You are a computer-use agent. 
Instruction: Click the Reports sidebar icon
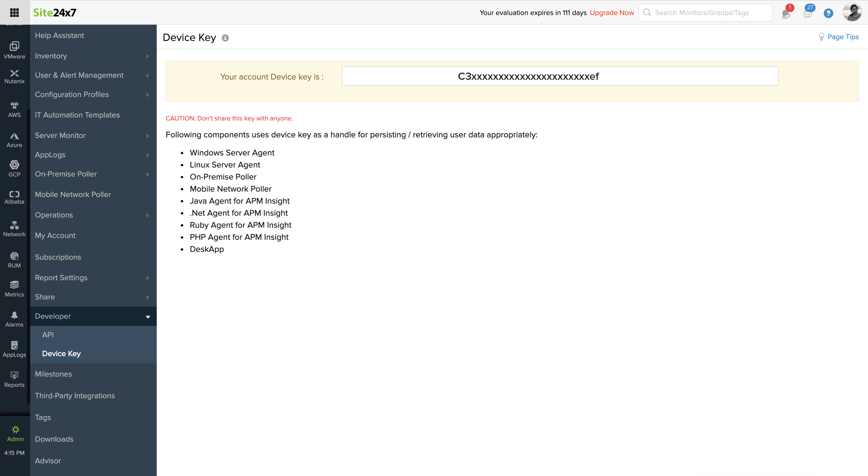(14, 379)
